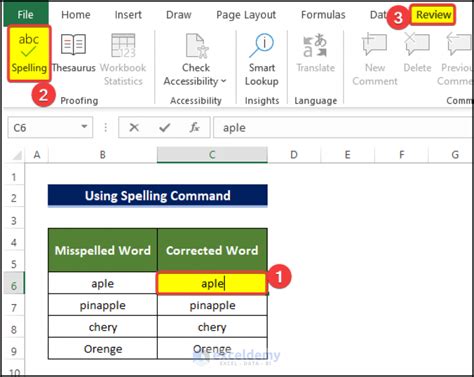Open the Thesaurus tool
This screenshot has width=474, height=377.
click(x=74, y=53)
